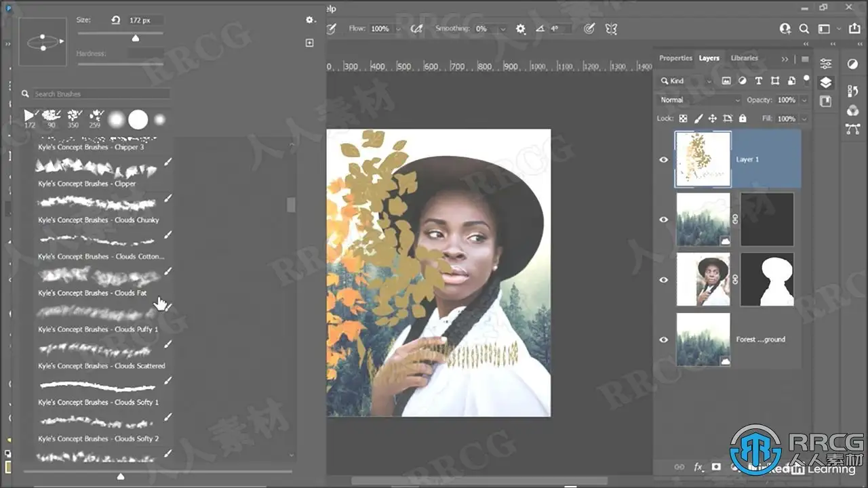Lock image pixels brush icon

pyautogui.click(x=698, y=119)
